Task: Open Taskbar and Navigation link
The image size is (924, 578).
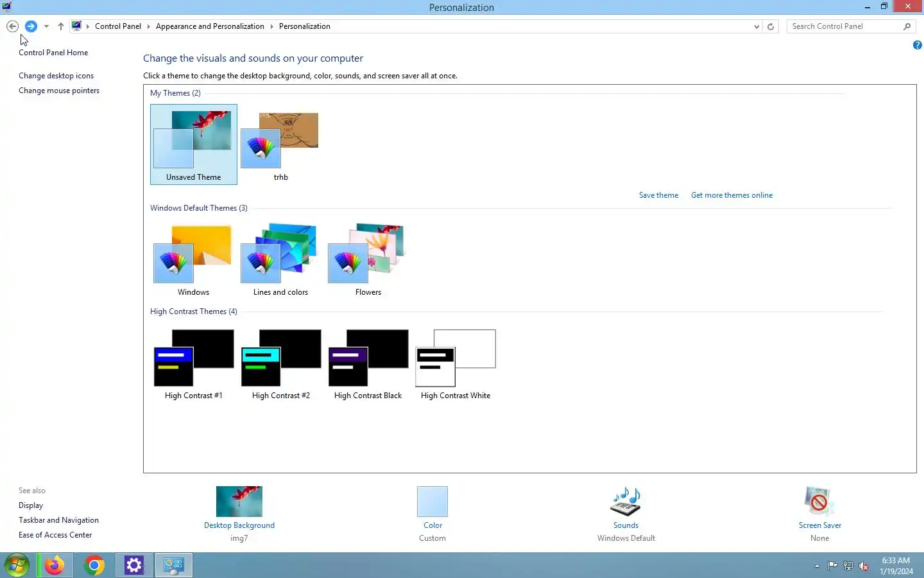Action: (x=58, y=520)
